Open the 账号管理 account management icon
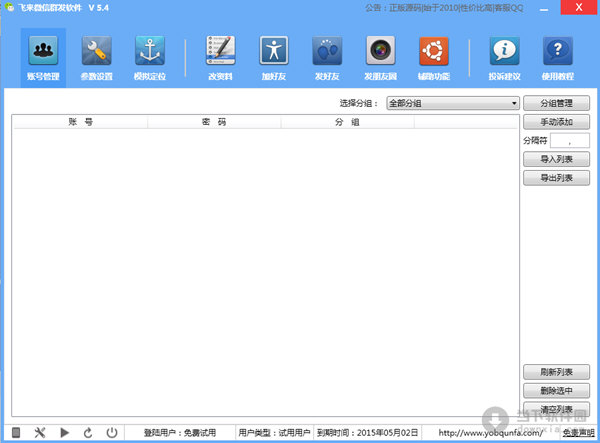Image resolution: width=600 pixels, height=443 pixels. [43, 57]
